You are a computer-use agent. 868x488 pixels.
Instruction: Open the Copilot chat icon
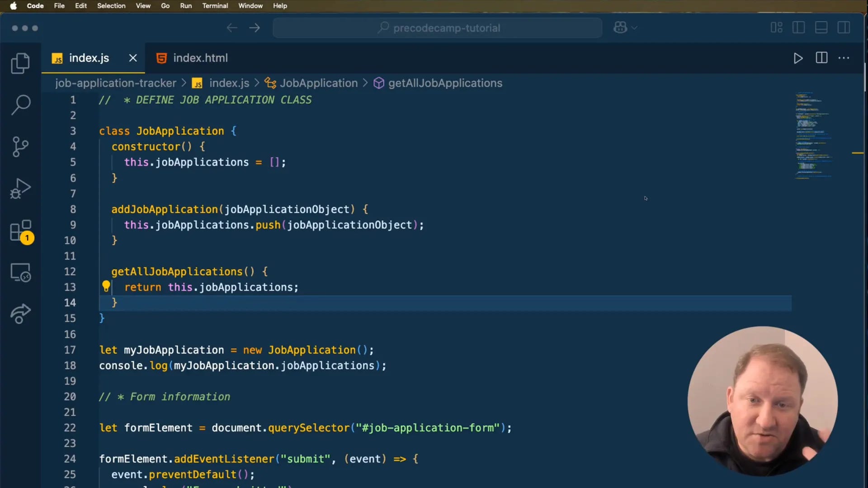[x=620, y=28]
